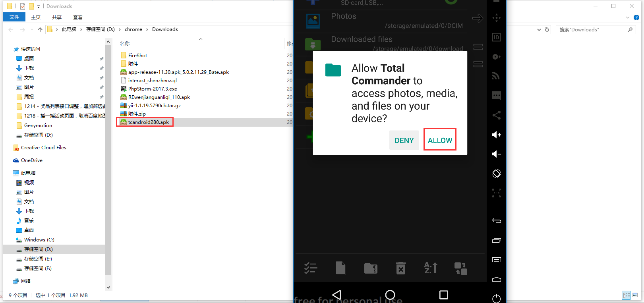Select interact_shenzhen.sql file
The image size is (644, 303).
tap(152, 81)
